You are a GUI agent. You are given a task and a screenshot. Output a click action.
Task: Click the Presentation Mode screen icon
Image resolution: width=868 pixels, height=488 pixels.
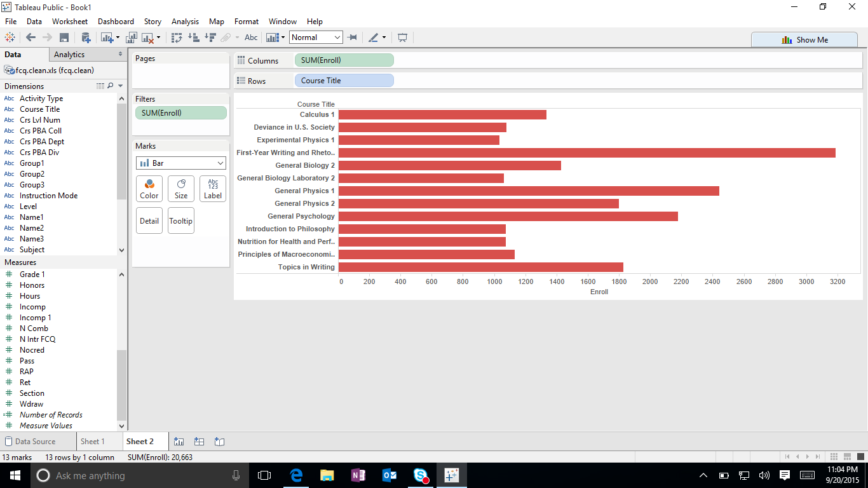pos(402,37)
